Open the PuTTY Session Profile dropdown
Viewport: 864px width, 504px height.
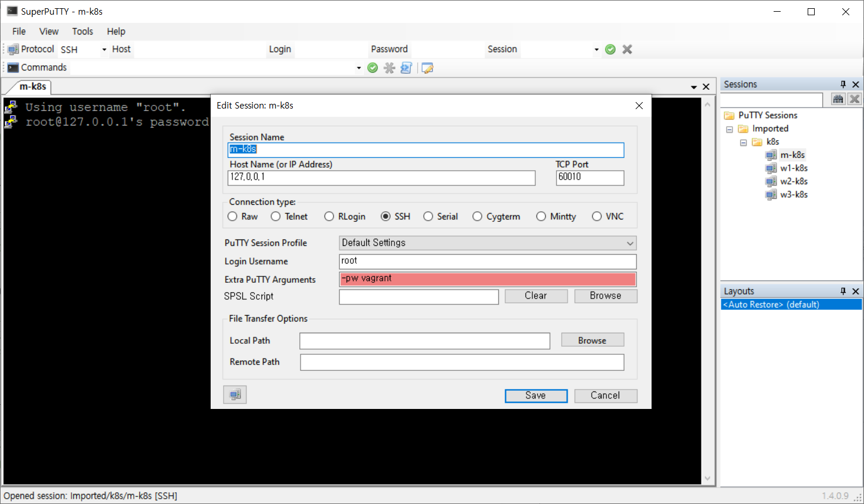tap(488, 243)
